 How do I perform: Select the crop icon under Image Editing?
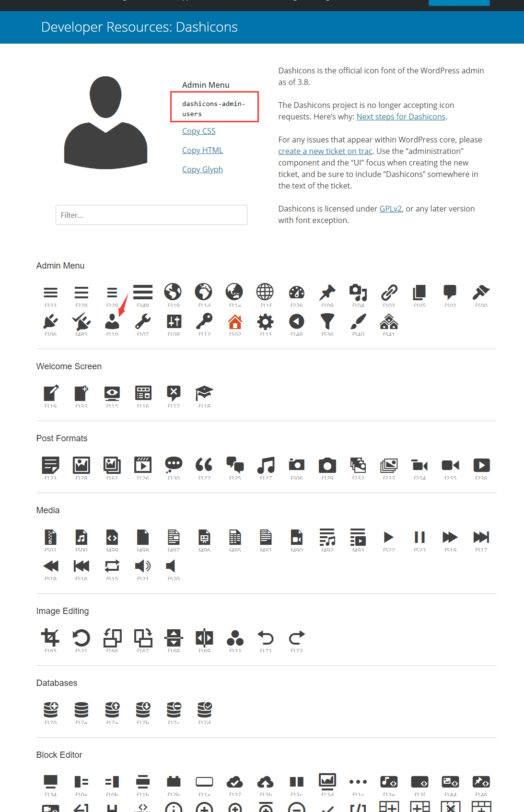coord(51,637)
